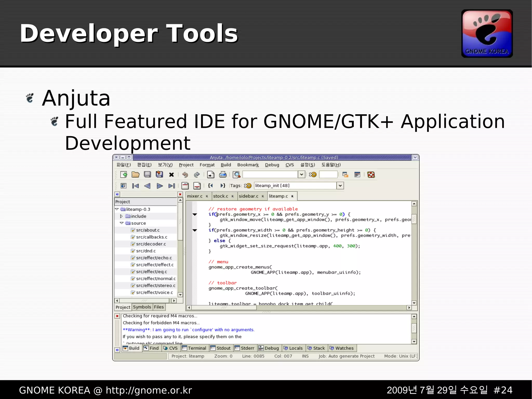Viewport: 532px width, 399px height.
Task: Click the previous message red-top page icon
Action: [x=185, y=186]
